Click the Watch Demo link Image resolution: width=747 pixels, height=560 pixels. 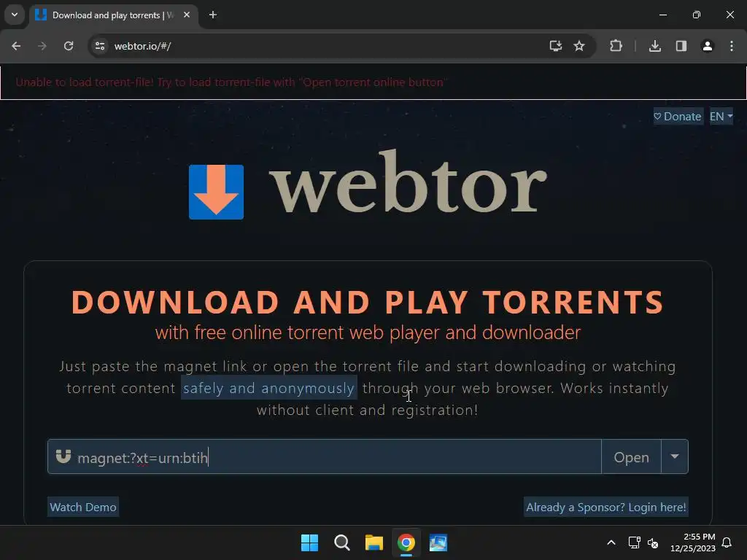coord(83,507)
